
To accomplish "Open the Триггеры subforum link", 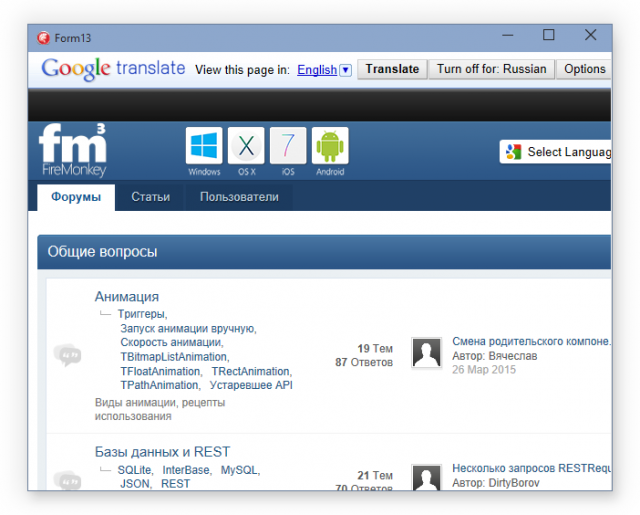I will [142, 314].
